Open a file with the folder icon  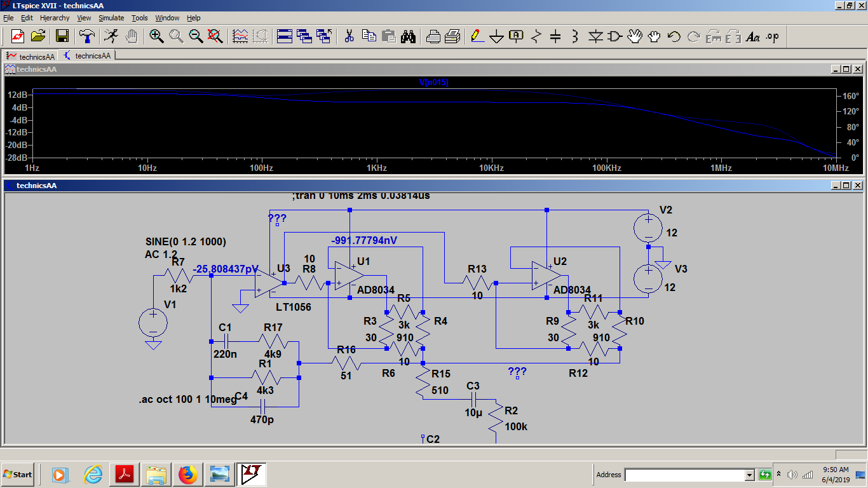(38, 36)
